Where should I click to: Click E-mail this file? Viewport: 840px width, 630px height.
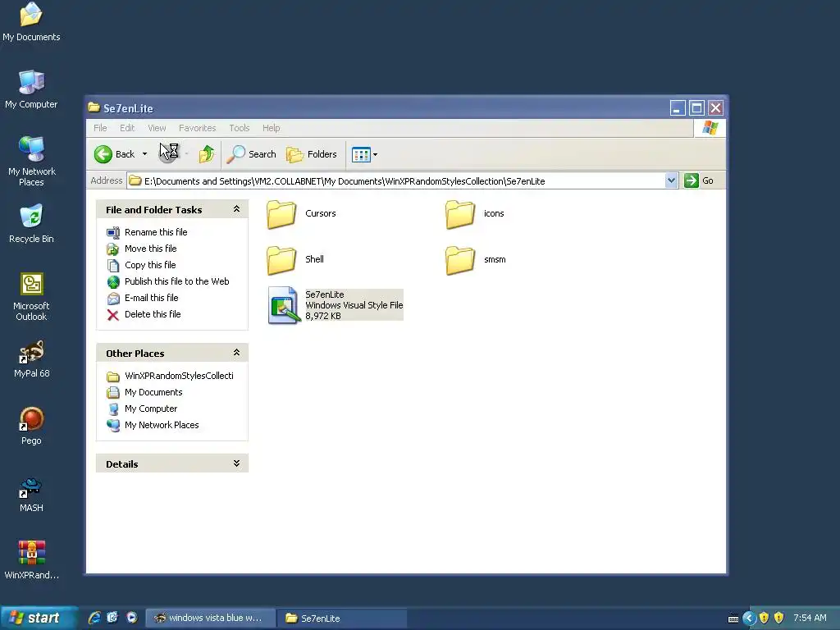(x=151, y=298)
